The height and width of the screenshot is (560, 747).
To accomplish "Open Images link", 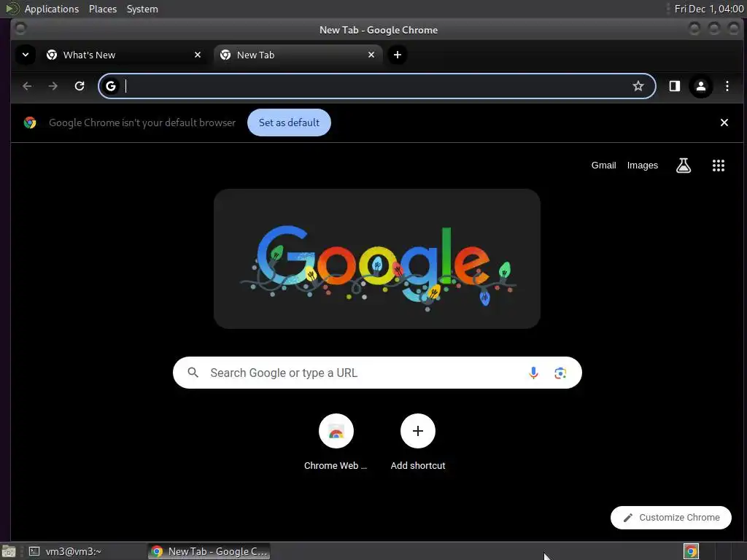I will (642, 166).
